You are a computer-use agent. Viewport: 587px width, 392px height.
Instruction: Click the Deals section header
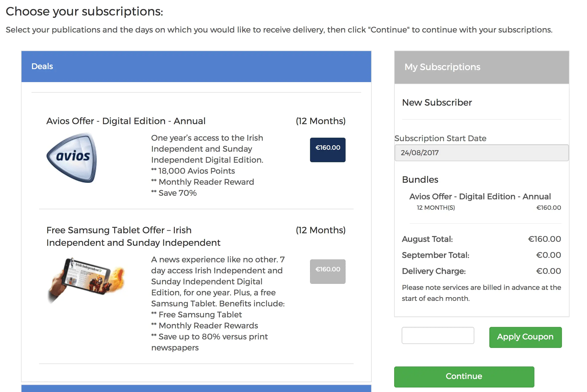pos(196,66)
